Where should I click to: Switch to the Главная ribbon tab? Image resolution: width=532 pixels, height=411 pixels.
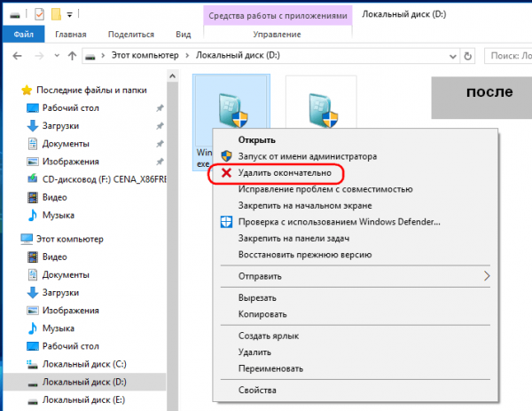pyautogui.click(x=71, y=35)
